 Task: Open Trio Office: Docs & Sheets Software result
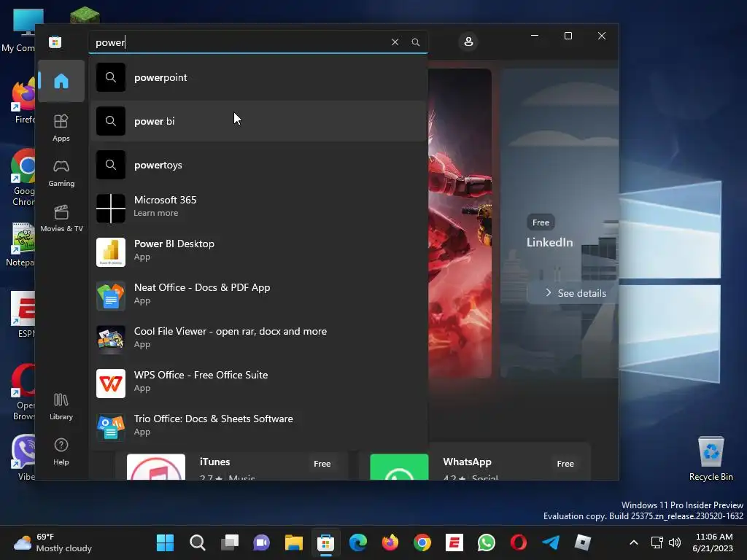pos(258,427)
